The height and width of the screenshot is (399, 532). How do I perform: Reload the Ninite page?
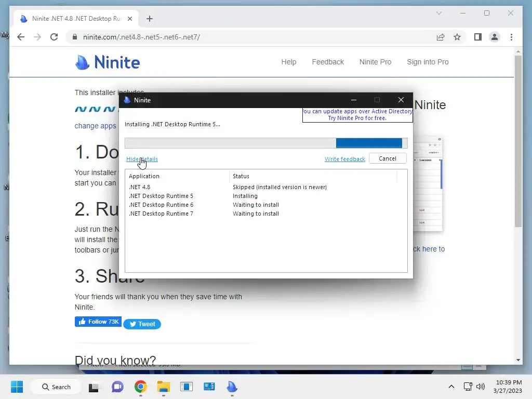point(54,37)
